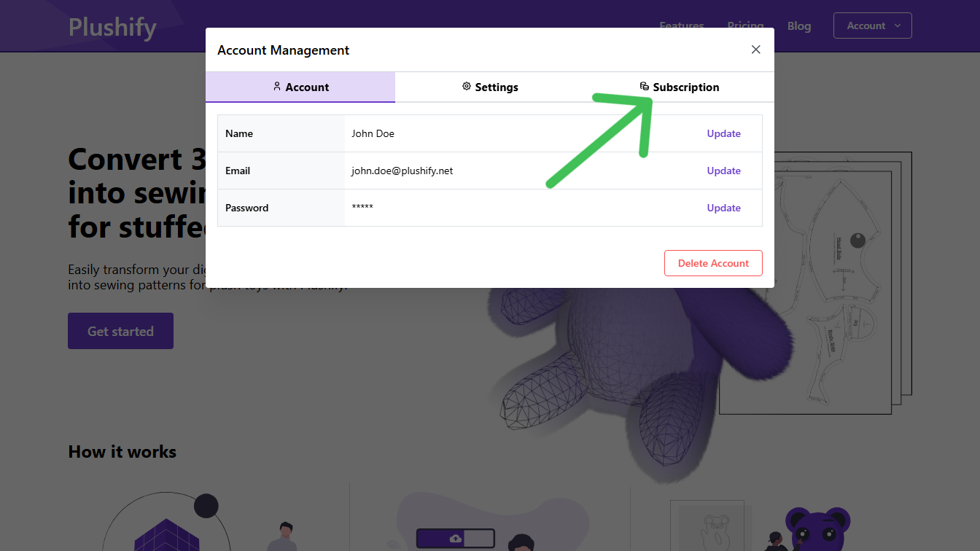The width and height of the screenshot is (980, 551).
Task: Open the Blog page
Action: coord(799,26)
